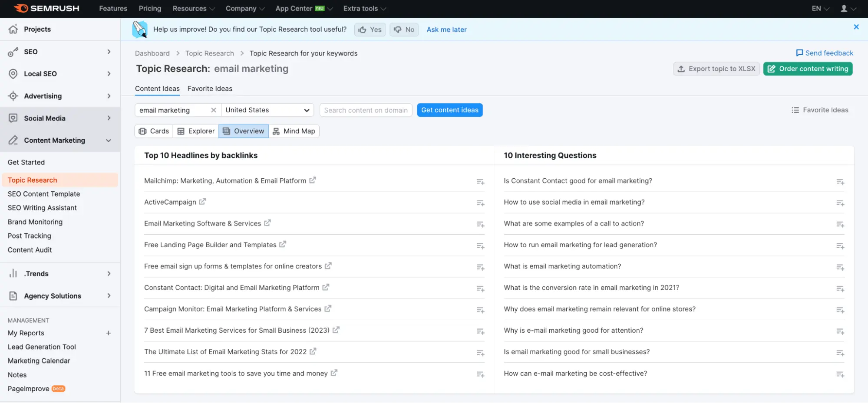Add 'Free Landing Page Builder' headline to favorites
The width and height of the screenshot is (868, 403).
(480, 246)
